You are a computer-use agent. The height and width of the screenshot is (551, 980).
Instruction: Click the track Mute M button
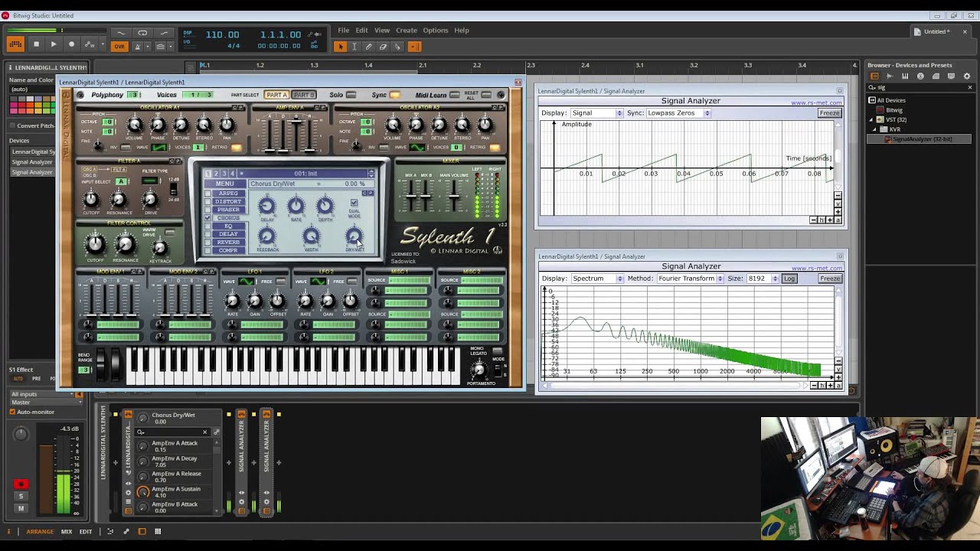coord(21,508)
